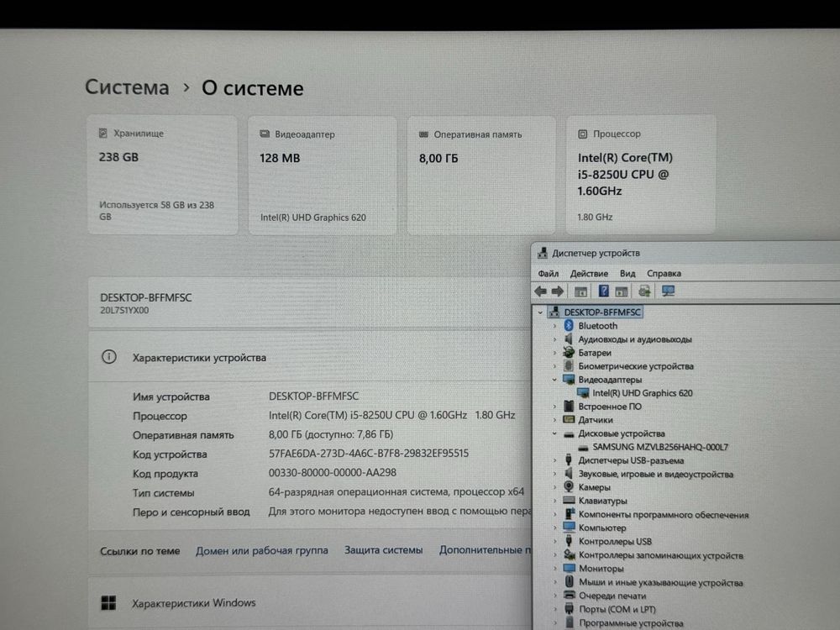This screenshot has width=840, height=630.
Task: Toggle the Характеристики Windows section header
Action: pos(310,603)
